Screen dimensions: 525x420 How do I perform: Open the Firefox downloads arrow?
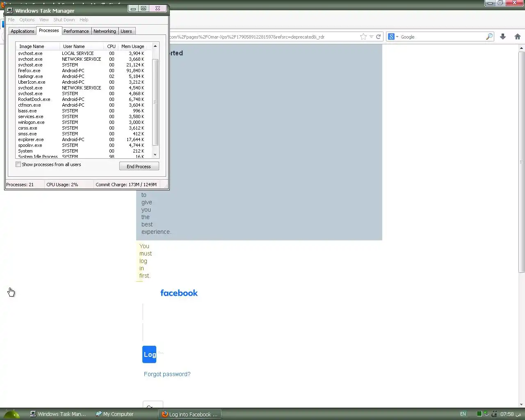point(503,37)
